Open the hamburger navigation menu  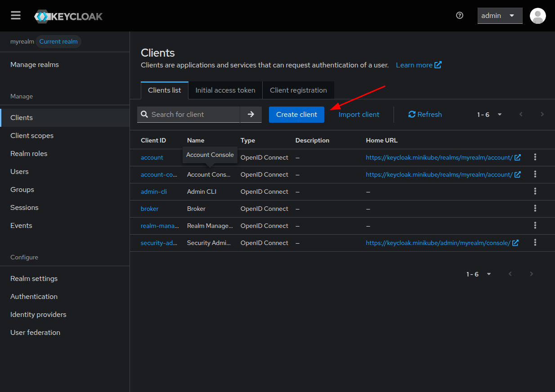coord(16,16)
